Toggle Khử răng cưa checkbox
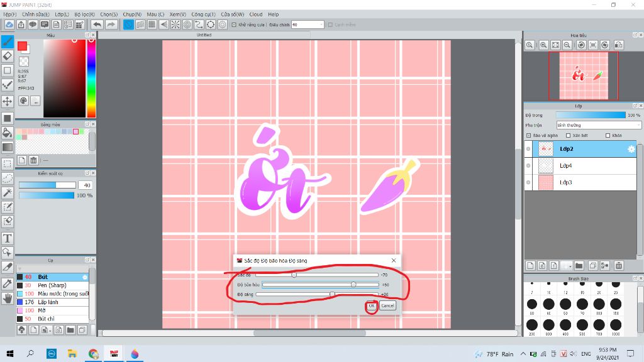 [x=234, y=25]
